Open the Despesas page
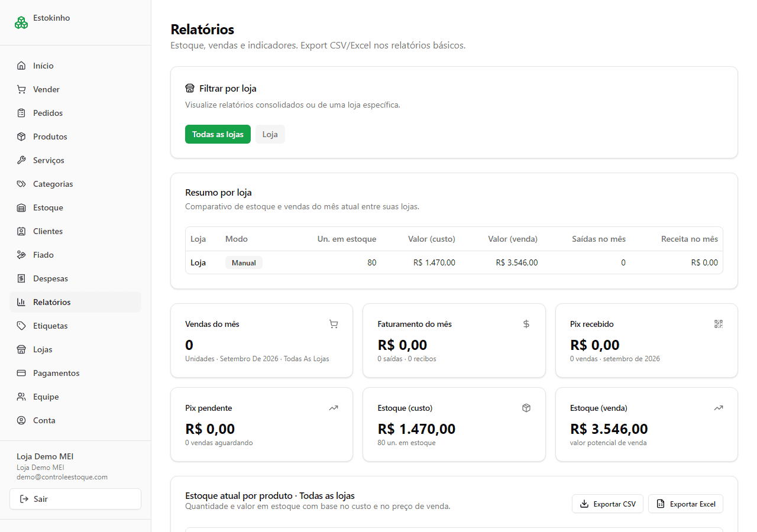The image size is (757, 532). point(75,278)
